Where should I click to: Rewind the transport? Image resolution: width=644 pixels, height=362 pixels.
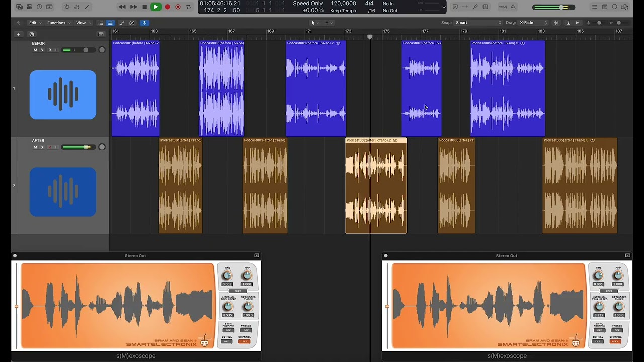point(122,7)
